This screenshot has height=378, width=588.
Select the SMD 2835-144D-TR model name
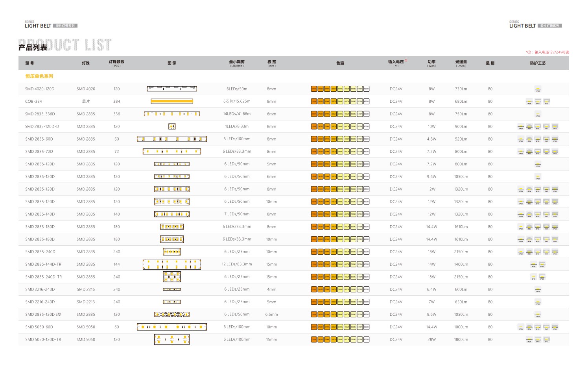[43, 264]
